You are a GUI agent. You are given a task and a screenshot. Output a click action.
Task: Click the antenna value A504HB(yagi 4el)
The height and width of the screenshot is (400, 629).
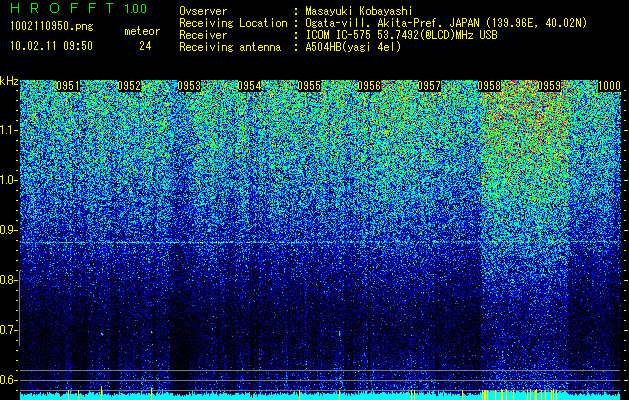point(353,47)
